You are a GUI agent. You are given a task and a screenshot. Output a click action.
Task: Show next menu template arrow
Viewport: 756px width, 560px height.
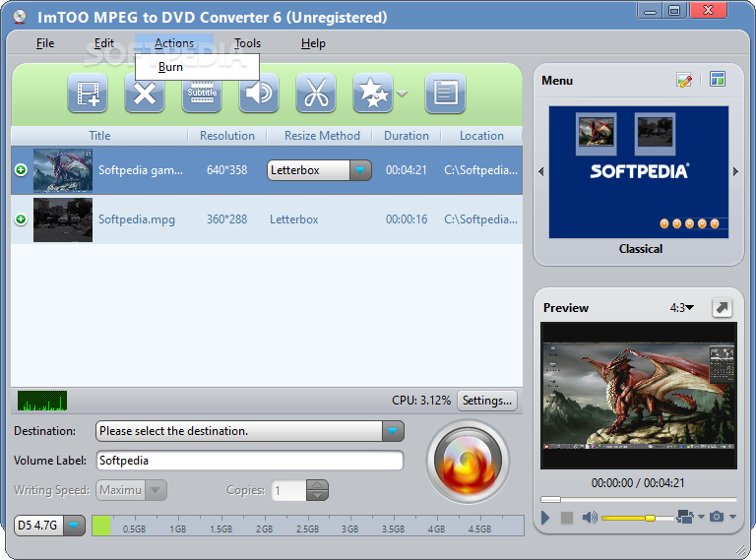pos(735,171)
